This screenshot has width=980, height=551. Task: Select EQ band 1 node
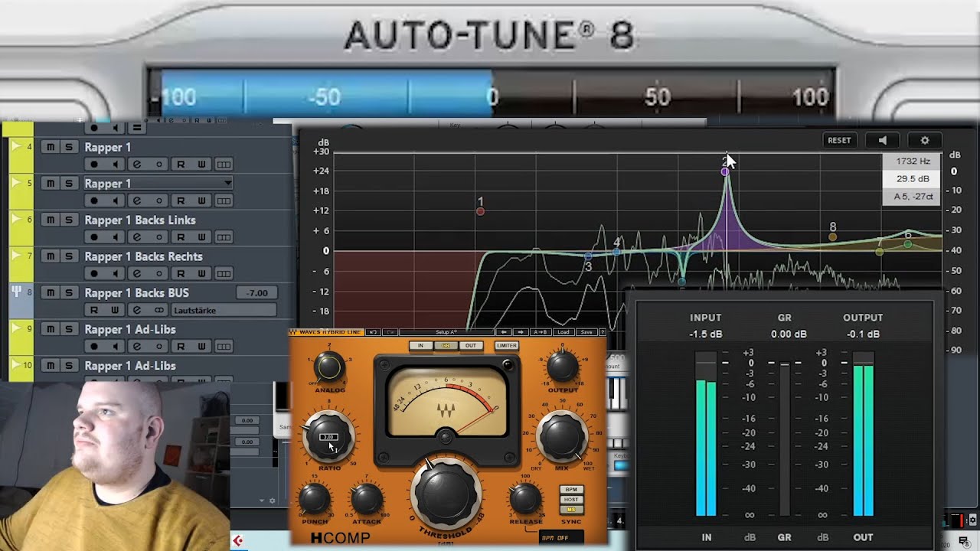[480, 211]
